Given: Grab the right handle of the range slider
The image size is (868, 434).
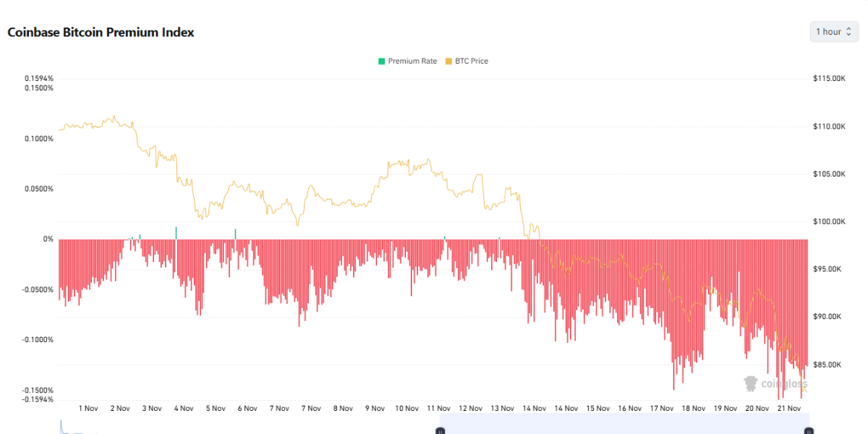Looking at the screenshot, I should point(809,430).
